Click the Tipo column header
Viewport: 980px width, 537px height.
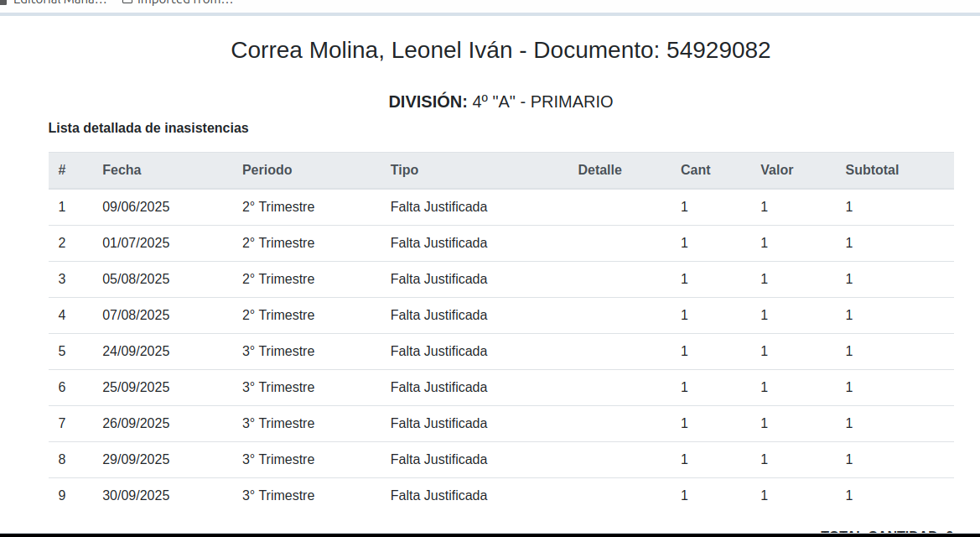click(404, 170)
